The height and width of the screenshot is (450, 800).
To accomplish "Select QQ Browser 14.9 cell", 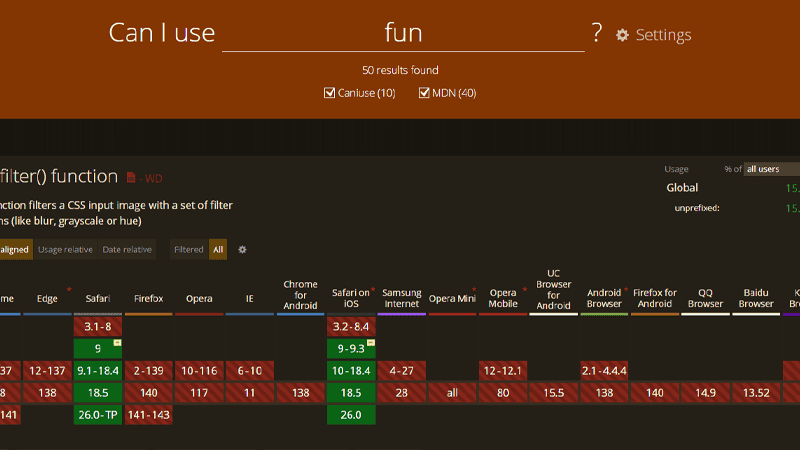I will point(705,393).
